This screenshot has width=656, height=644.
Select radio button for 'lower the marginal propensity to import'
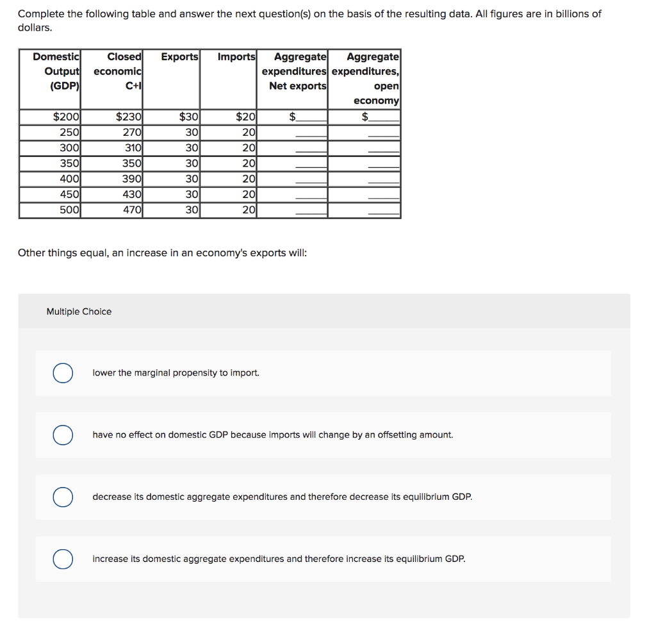click(62, 372)
